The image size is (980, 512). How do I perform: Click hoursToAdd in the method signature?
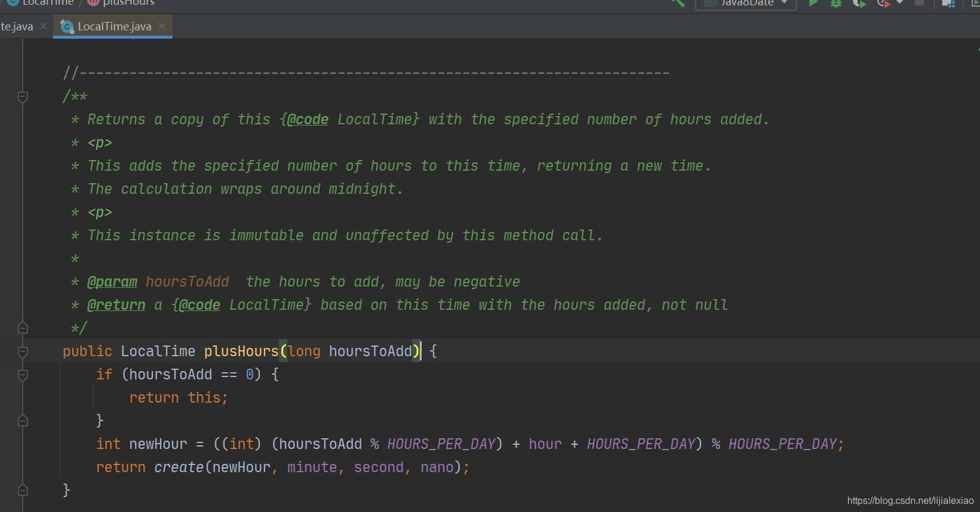pyautogui.click(x=370, y=351)
